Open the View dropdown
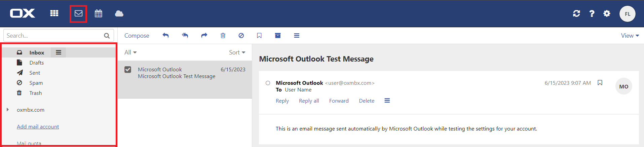Image resolution: width=644 pixels, height=147 pixels. pos(630,36)
